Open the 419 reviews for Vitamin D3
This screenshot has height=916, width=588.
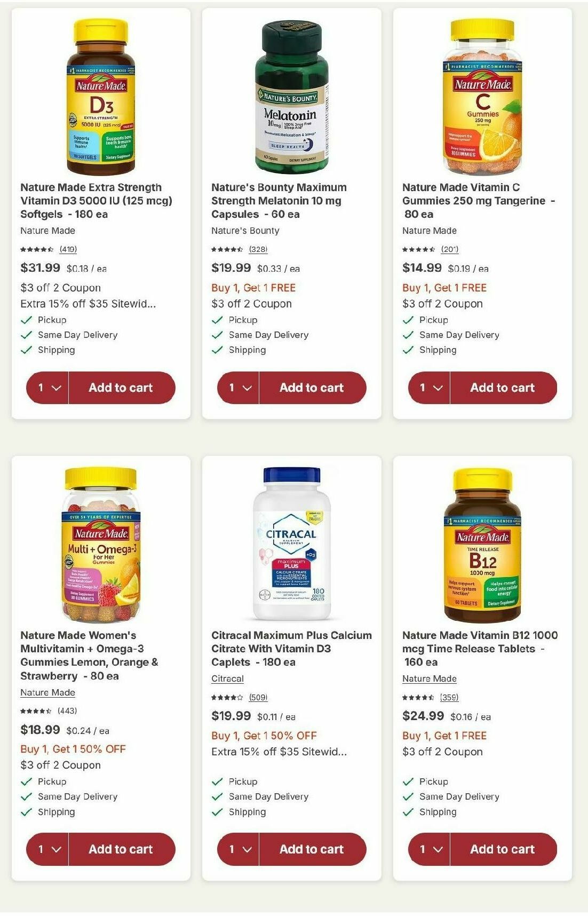(x=69, y=249)
